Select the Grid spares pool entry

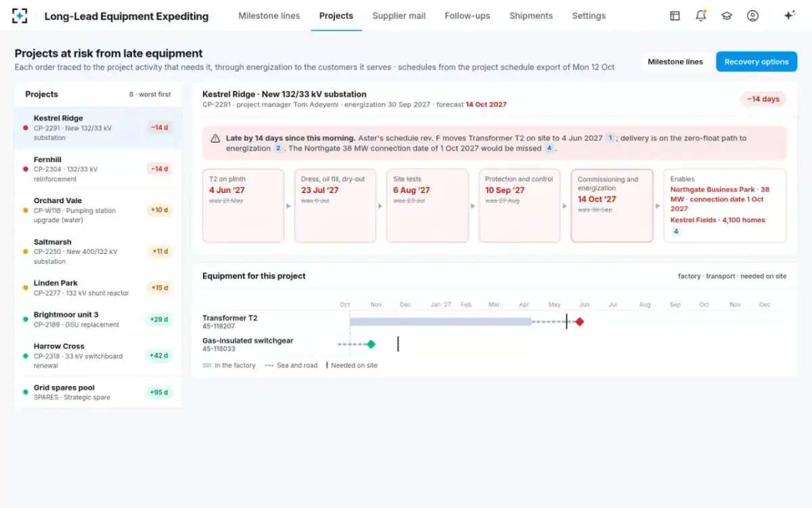tap(98, 392)
